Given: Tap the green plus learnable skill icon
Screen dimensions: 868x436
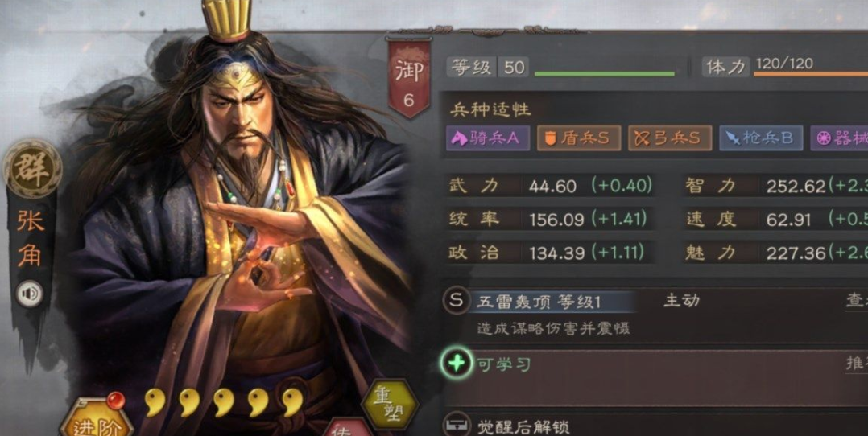Looking at the screenshot, I should (457, 364).
